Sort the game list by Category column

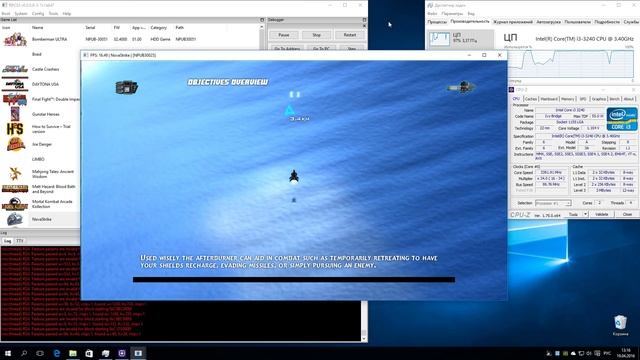coord(158,28)
